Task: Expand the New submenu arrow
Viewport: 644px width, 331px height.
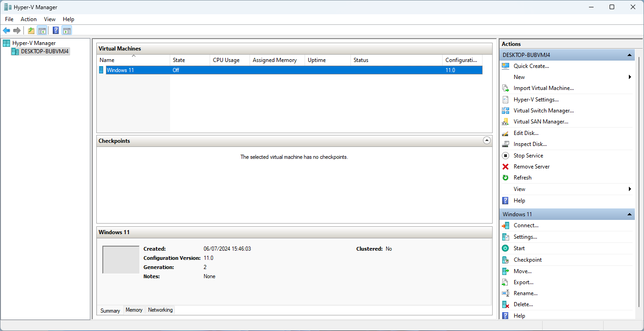Action: [x=630, y=77]
